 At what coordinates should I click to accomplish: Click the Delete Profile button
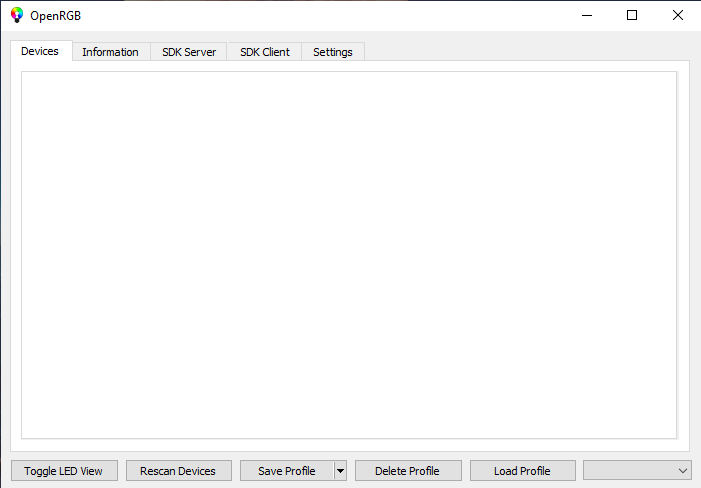click(408, 471)
